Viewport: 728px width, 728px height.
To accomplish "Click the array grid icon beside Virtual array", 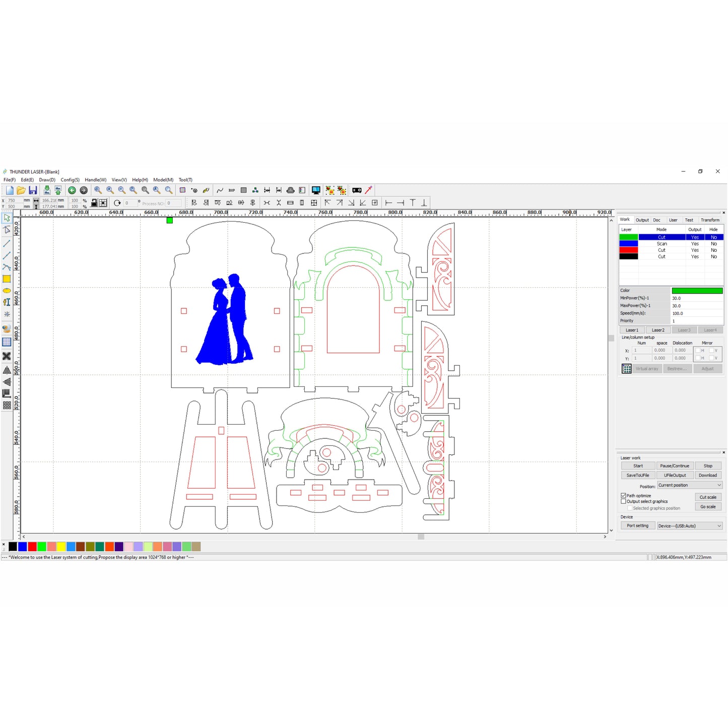I will (x=626, y=369).
